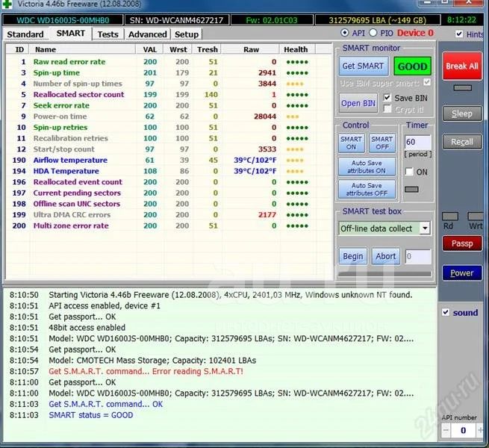Go to the Advanced tab
The width and height of the screenshot is (489, 448).
147,34
